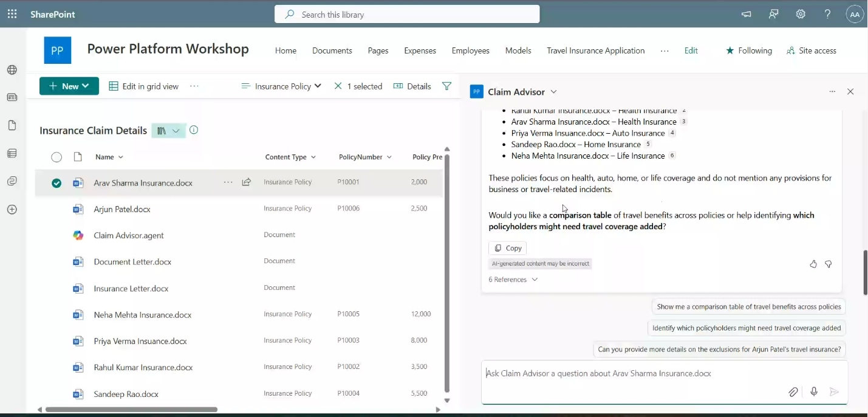The width and height of the screenshot is (868, 417).
Task: Click the chat panel vertical scrollbar thumb
Action: click(x=865, y=272)
